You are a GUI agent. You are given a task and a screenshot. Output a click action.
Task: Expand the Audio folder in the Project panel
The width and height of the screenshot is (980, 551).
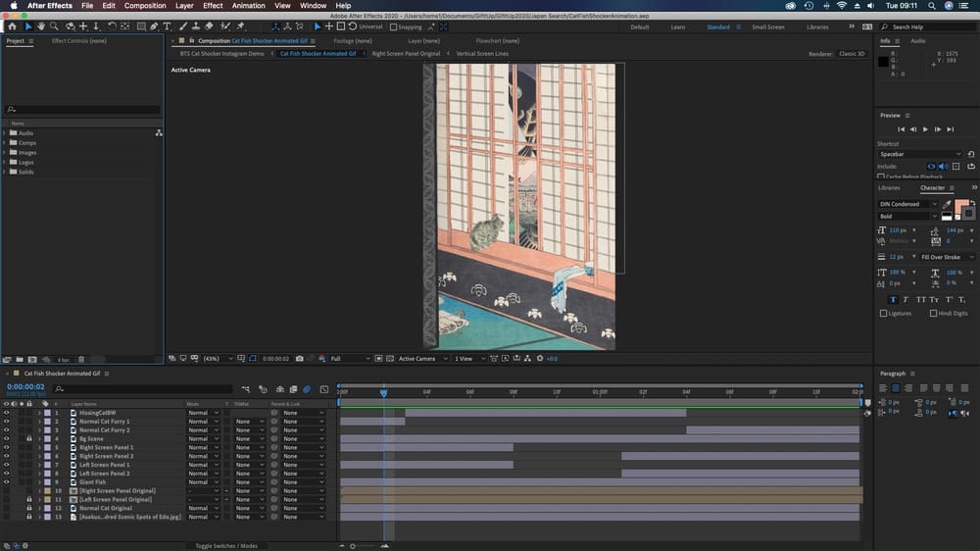(x=4, y=133)
